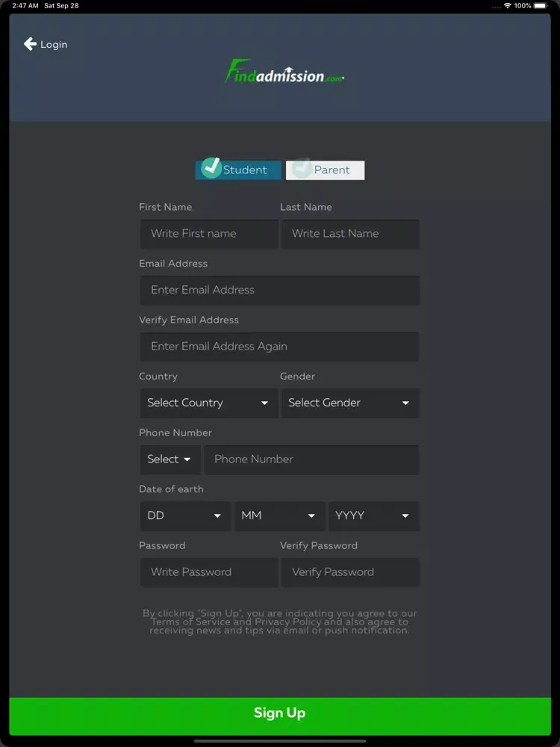
Task: Open the Select Country dropdown
Action: [x=209, y=403]
